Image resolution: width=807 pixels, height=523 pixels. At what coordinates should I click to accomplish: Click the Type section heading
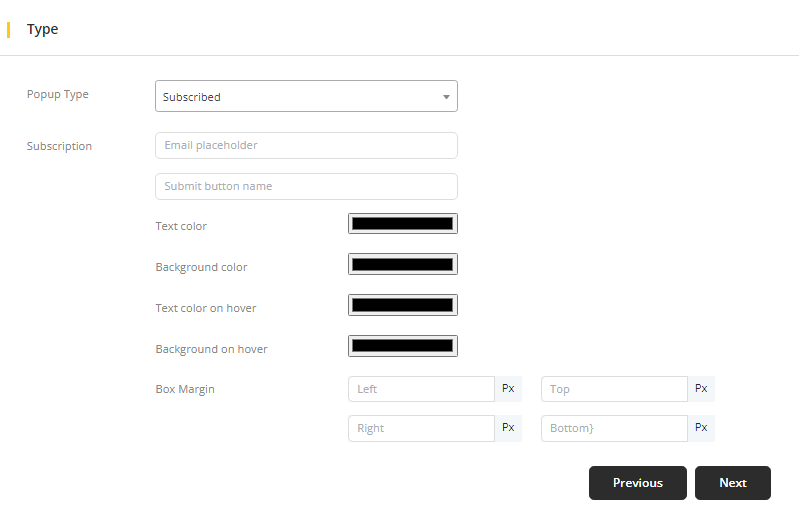click(x=43, y=30)
